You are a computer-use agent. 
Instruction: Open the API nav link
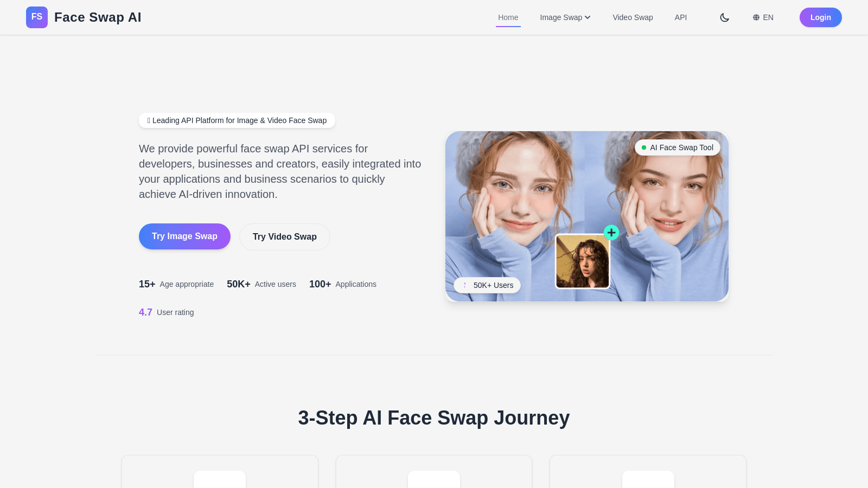[x=681, y=17]
